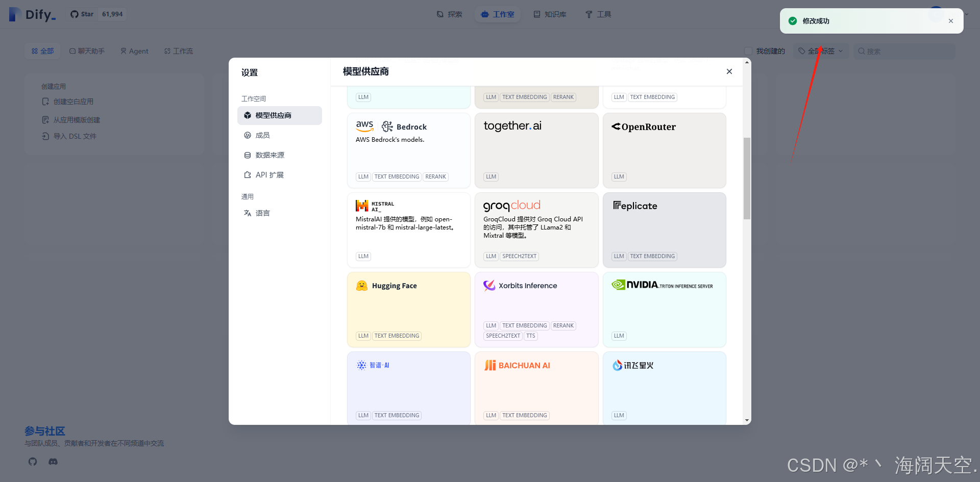This screenshot has height=482, width=980.
Task: Focus the 搜索 input field
Action: click(x=904, y=51)
